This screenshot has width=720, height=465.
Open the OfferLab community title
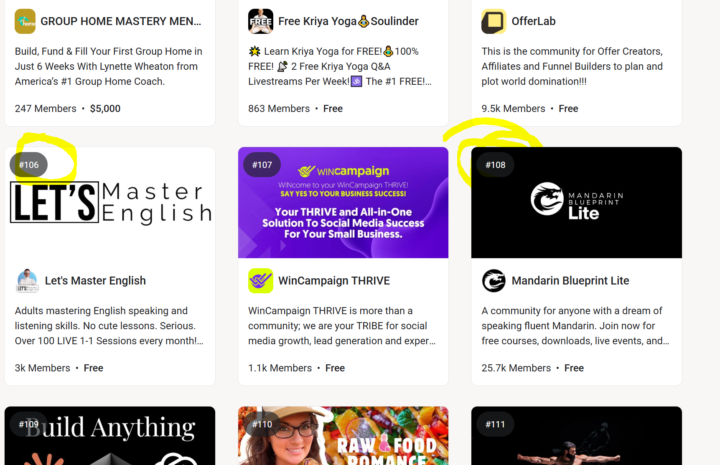534,21
